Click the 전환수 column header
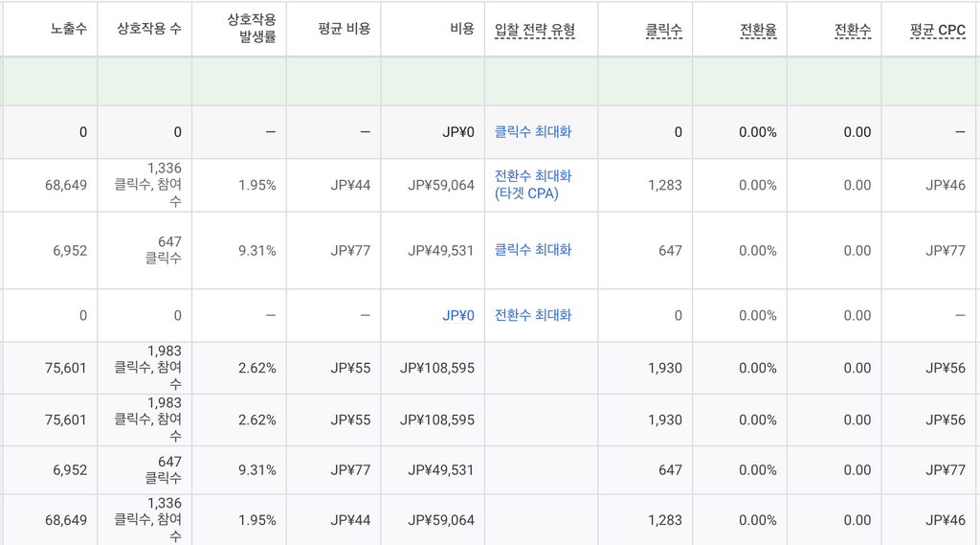980x545 pixels. 853,30
